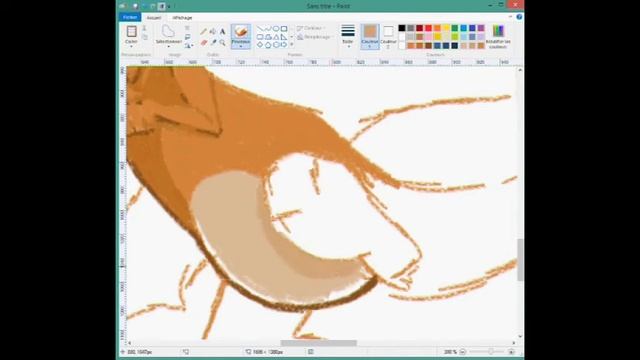Pick the bright red palette swatch

(428, 28)
